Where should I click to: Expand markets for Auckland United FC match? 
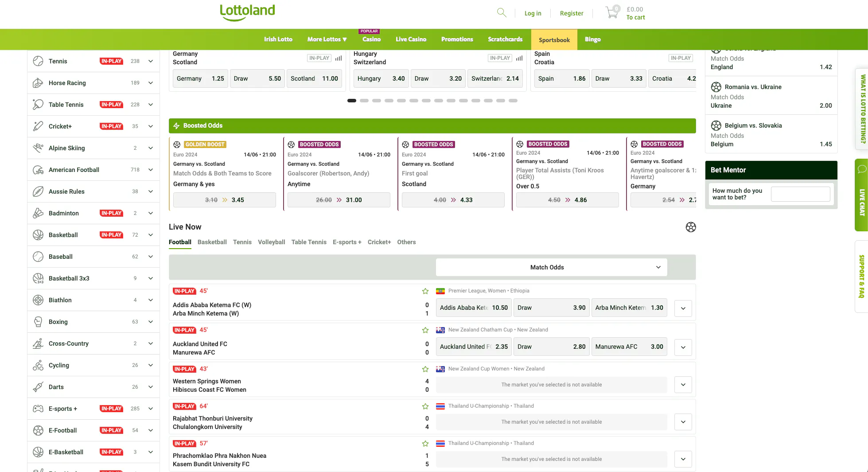[683, 347]
